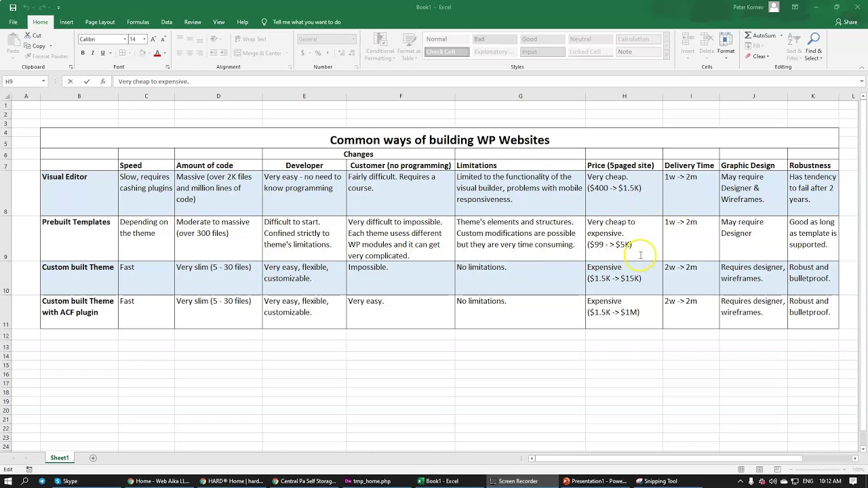The image size is (868, 488).
Task: Click the Copy icon in Clipboard group
Action: [x=28, y=46]
